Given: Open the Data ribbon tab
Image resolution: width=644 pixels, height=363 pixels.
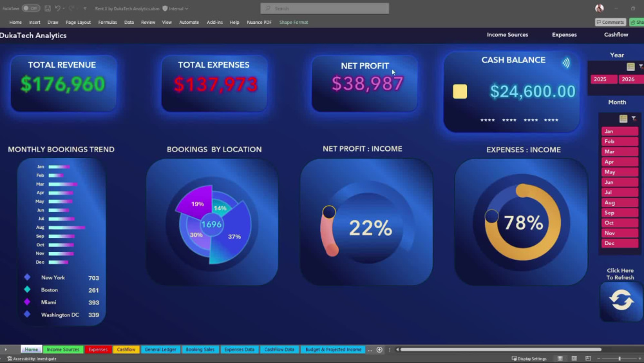Looking at the screenshot, I should point(129,22).
